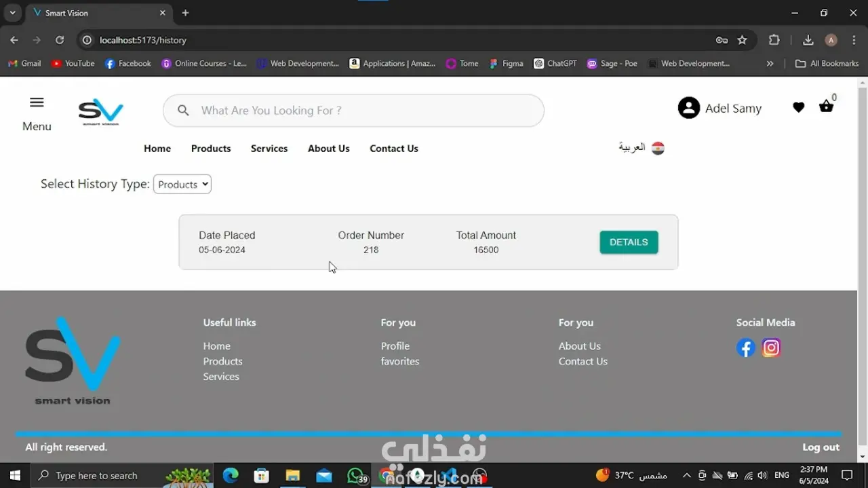
Task: Open the tab search dropdown arrow
Action: [x=12, y=13]
